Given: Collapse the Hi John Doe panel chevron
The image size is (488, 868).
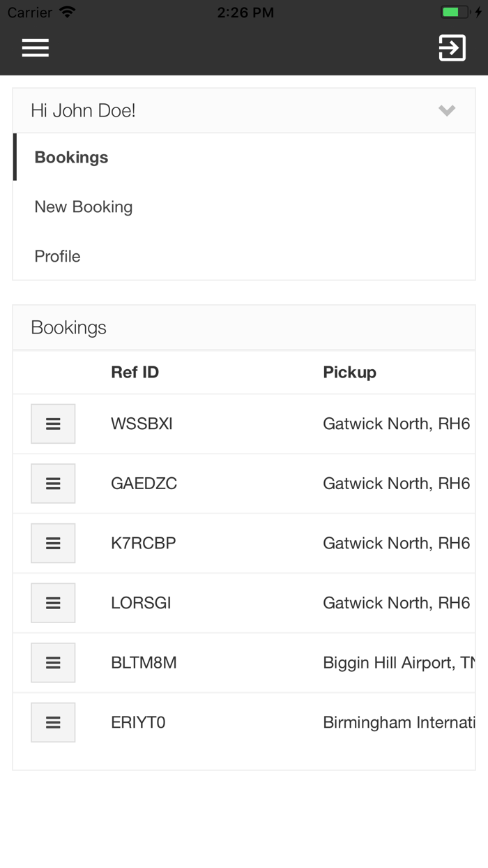Looking at the screenshot, I should click(x=447, y=110).
